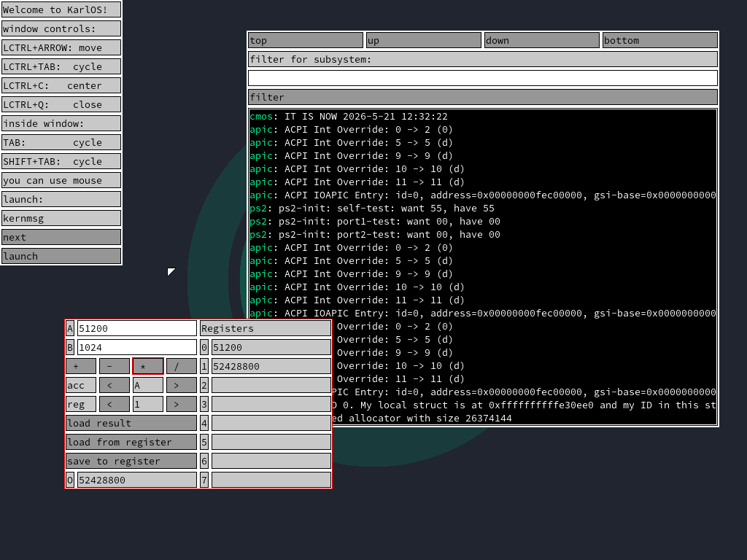Click empty register 5 field
Image resolution: width=747 pixels, height=560 pixels.
pos(271,442)
